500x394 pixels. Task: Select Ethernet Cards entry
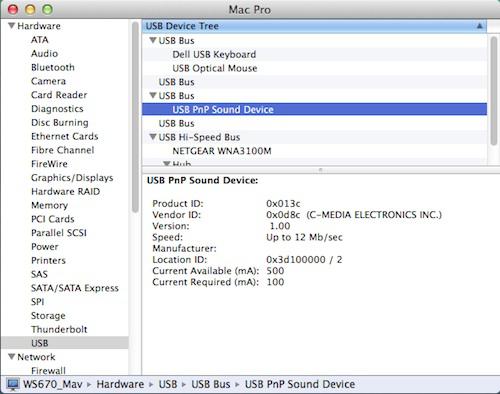click(x=65, y=136)
